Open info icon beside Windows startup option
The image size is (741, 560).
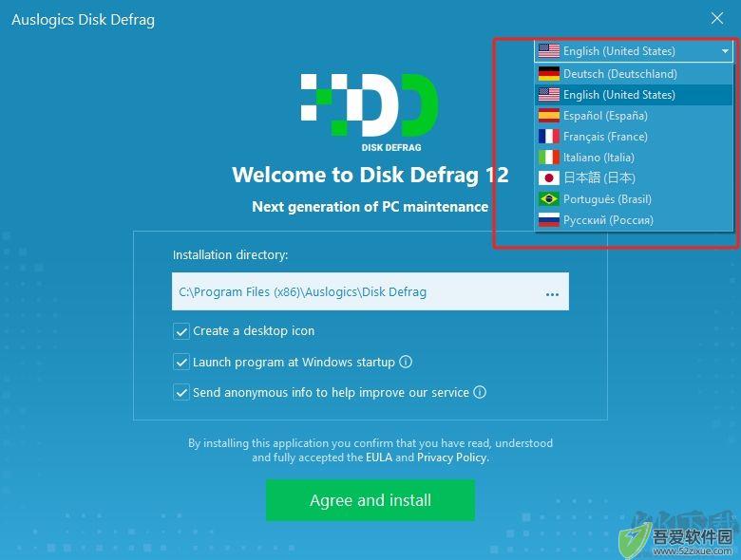[x=406, y=362]
